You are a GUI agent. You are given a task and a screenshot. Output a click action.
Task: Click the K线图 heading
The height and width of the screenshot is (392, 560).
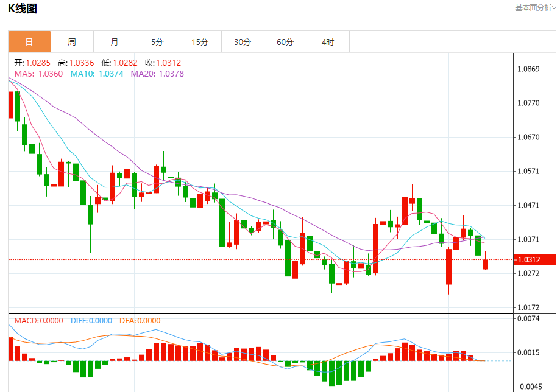[23, 8]
